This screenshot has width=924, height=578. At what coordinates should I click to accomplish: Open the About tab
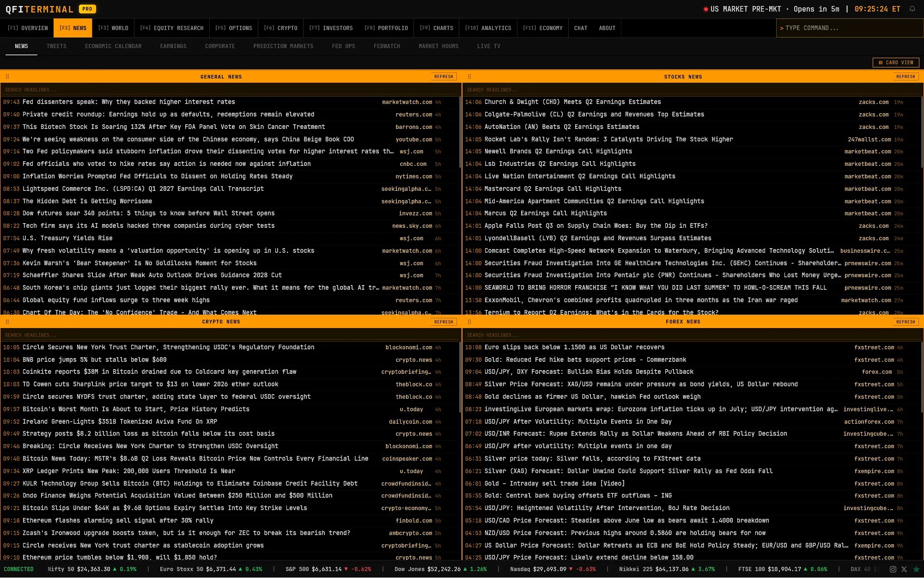[607, 28]
